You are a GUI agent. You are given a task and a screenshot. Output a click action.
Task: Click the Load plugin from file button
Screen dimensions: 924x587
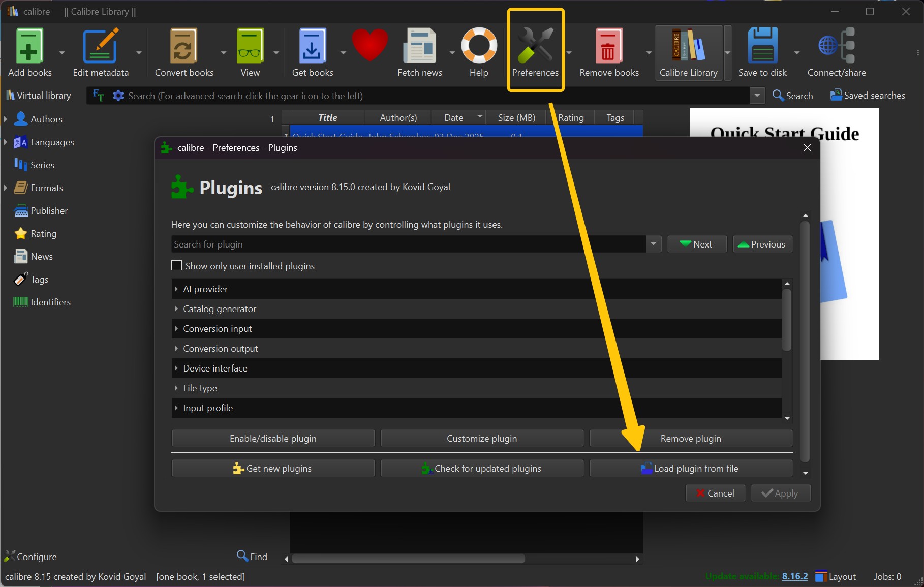690,468
